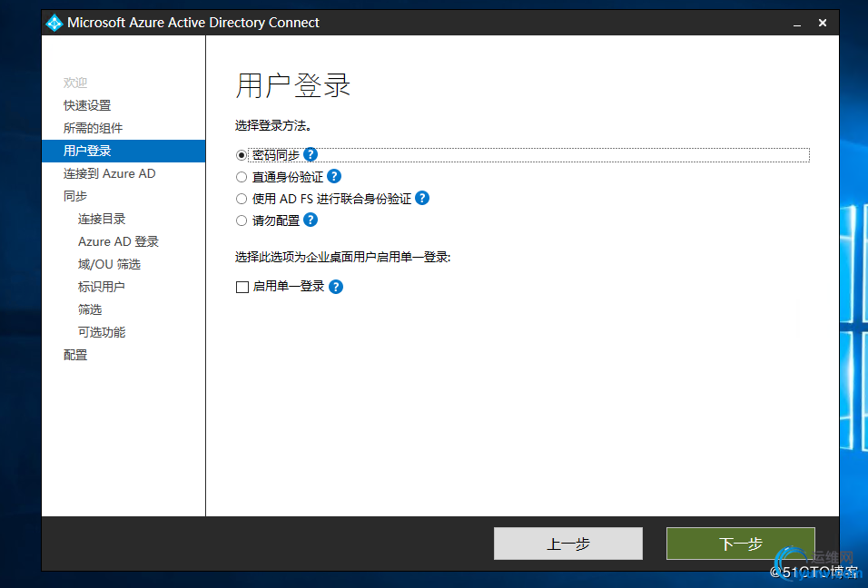
Task: Click the 用户登录 page heading
Action: point(293,85)
